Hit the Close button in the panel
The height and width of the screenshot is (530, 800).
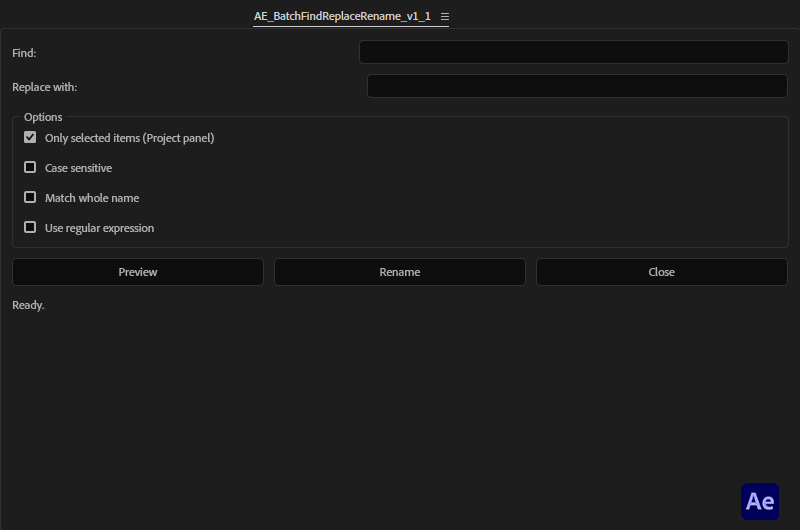661,272
